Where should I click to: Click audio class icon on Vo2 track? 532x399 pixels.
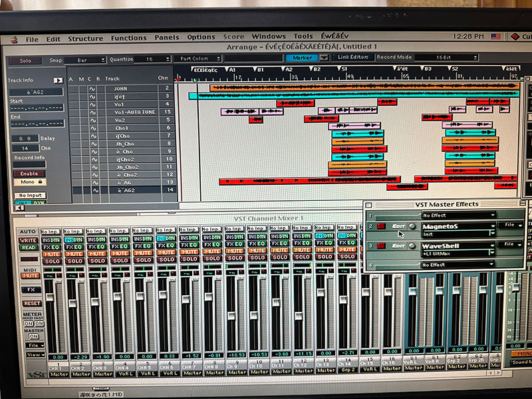click(93, 120)
